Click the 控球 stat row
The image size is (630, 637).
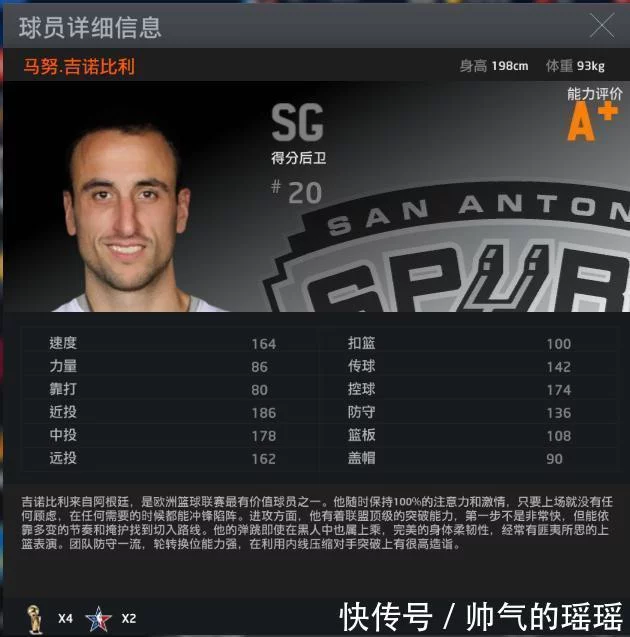467,389
